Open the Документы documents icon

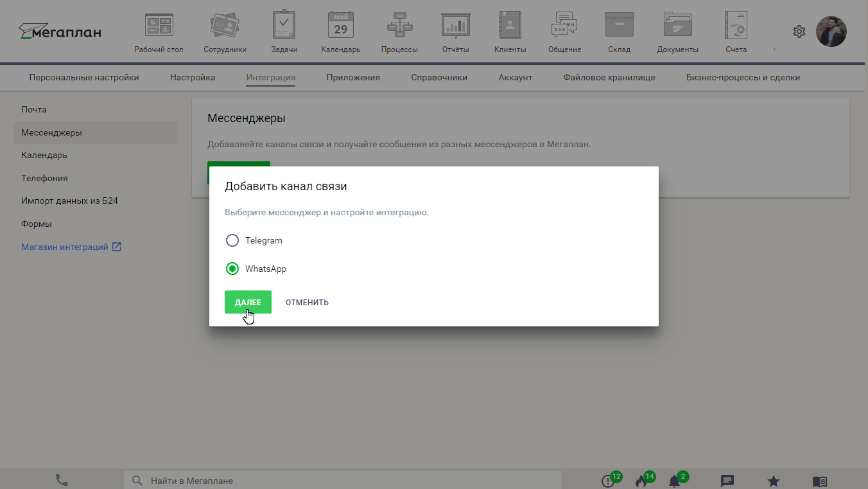pyautogui.click(x=677, y=26)
